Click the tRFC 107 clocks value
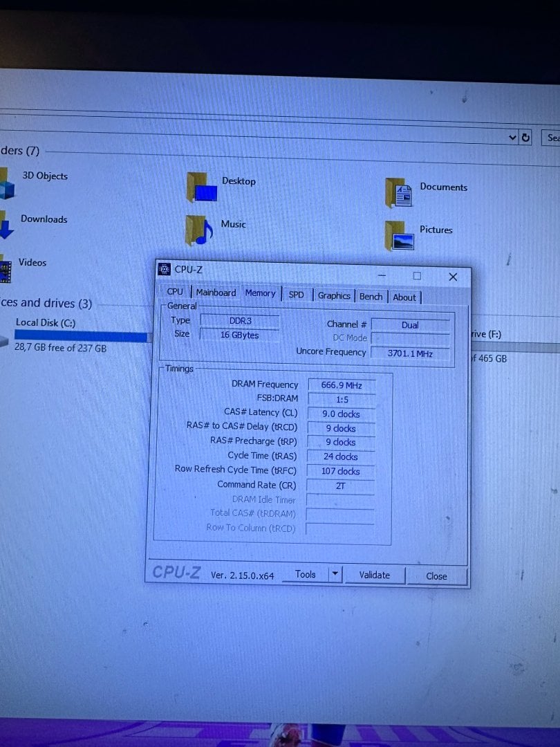 pyautogui.click(x=340, y=471)
